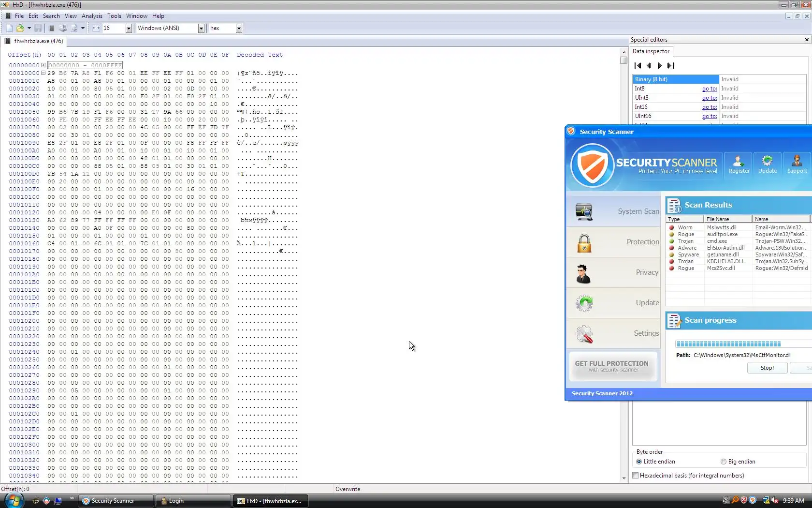The image size is (812, 508).
Task: Click Windows Start orb
Action: pos(13,501)
